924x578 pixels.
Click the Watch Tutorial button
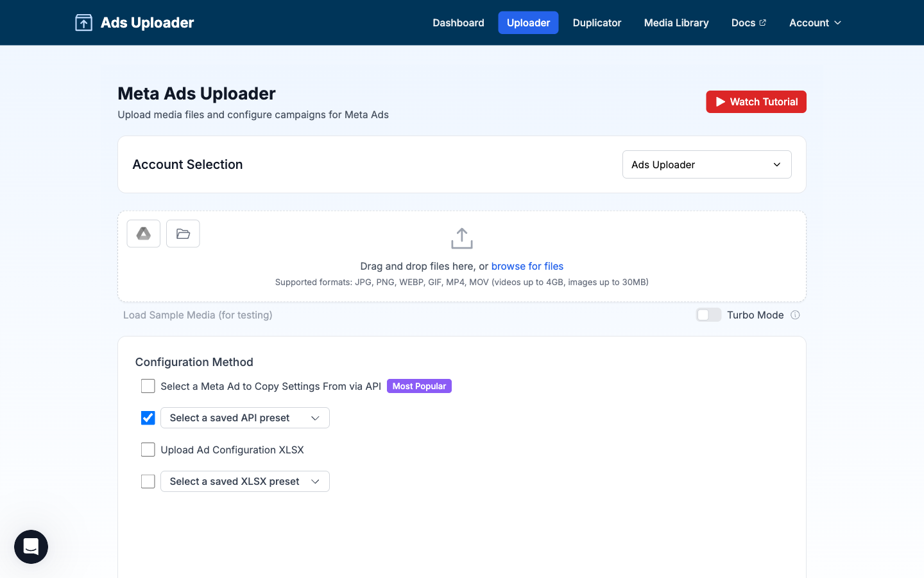(x=757, y=101)
